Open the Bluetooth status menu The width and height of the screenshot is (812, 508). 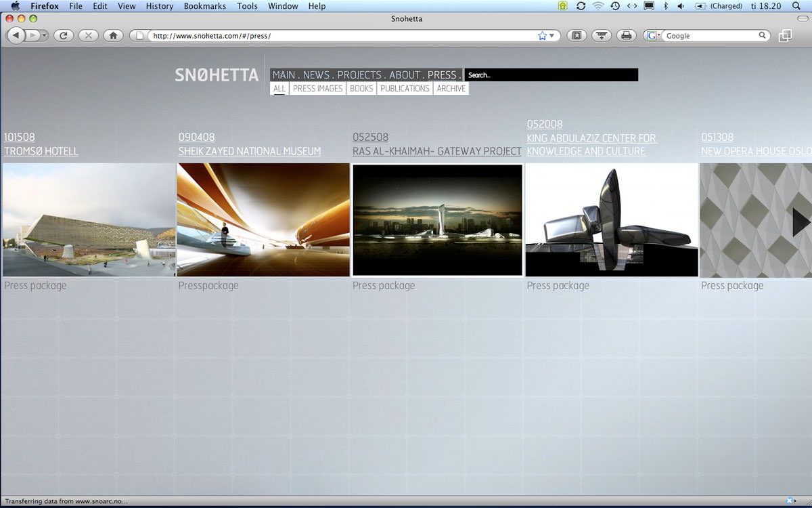pyautogui.click(x=665, y=6)
